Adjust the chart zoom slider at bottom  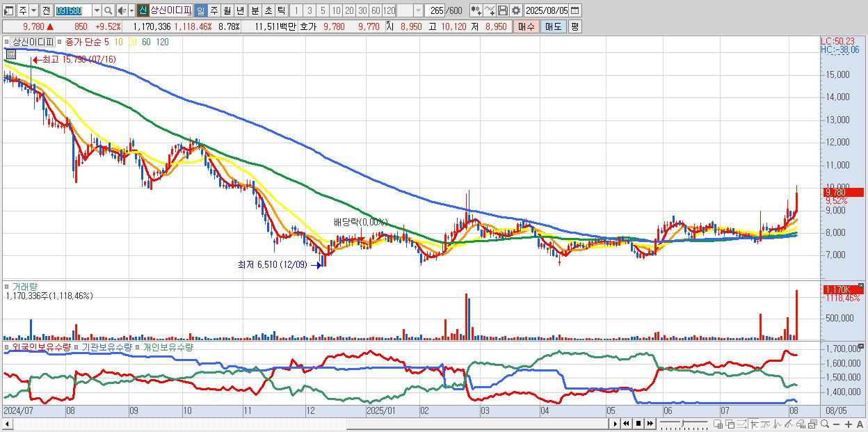pyautogui.click(x=682, y=423)
